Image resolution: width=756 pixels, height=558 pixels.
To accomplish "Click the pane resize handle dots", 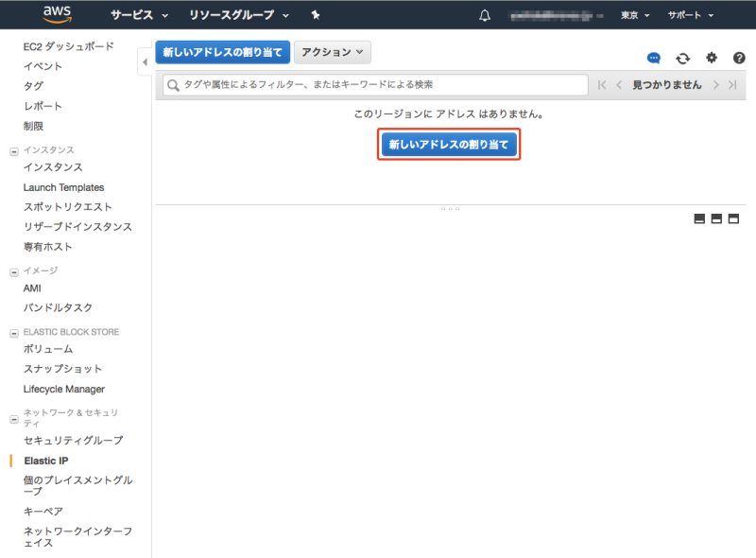I will (451, 209).
